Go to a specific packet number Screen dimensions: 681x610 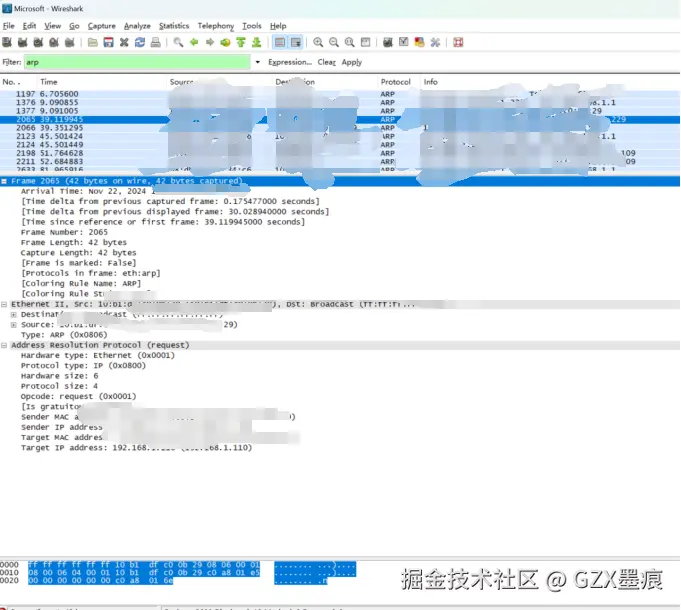tap(225, 42)
